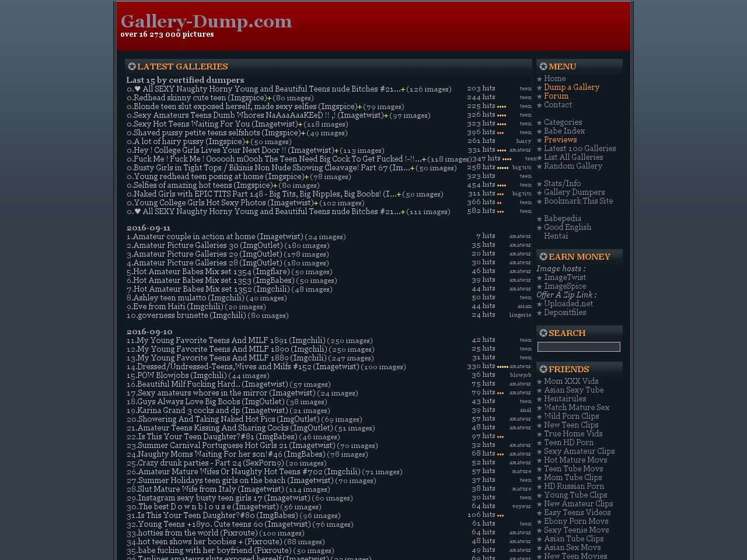747x560 pixels.
Task: Click star icon beside EARN MONEY heading
Action: pyautogui.click(x=543, y=257)
